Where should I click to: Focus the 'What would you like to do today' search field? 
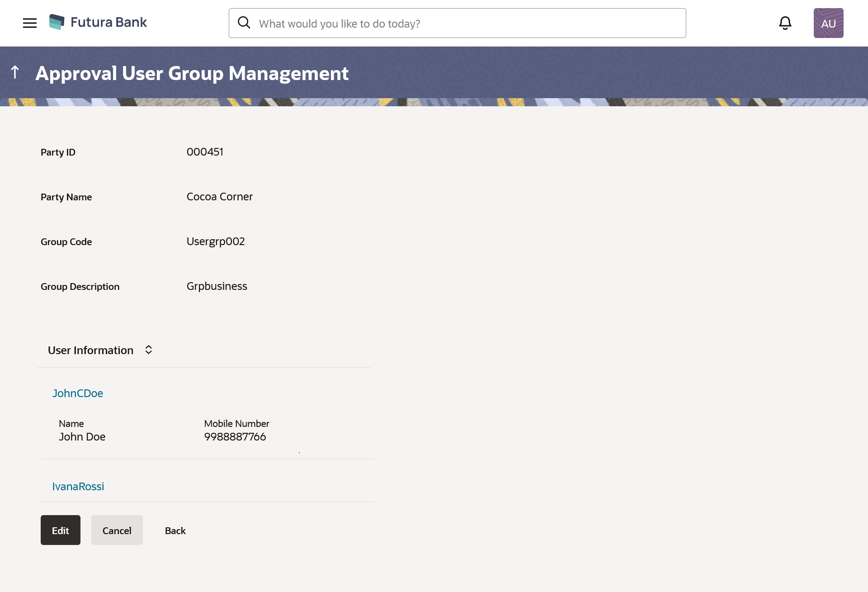click(x=466, y=24)
